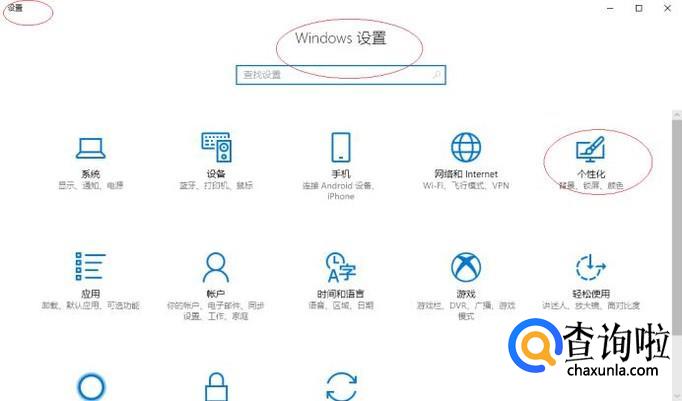Open the Cortana circle icon
This screenshot has width=682, height=401.
click(x=91, y=387)
